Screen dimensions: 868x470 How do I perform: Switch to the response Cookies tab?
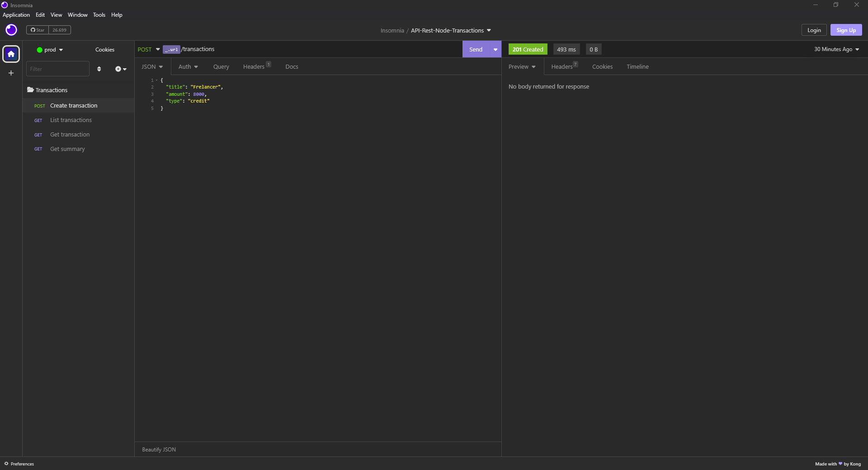pos(602,66)
